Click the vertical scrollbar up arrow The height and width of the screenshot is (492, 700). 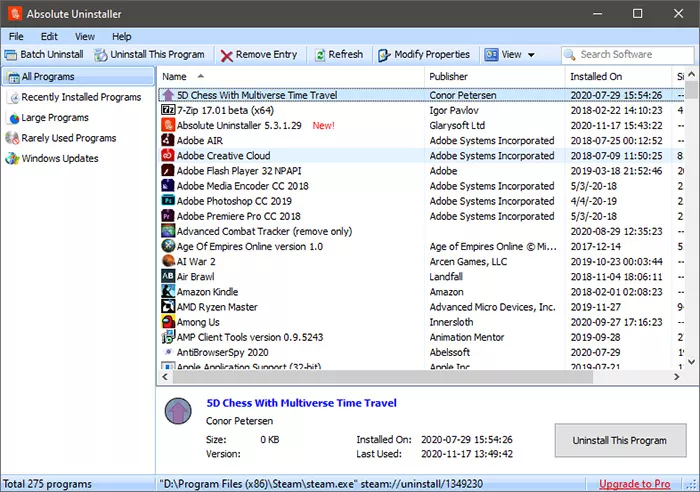pyautogui.click(x=692, y=74)
